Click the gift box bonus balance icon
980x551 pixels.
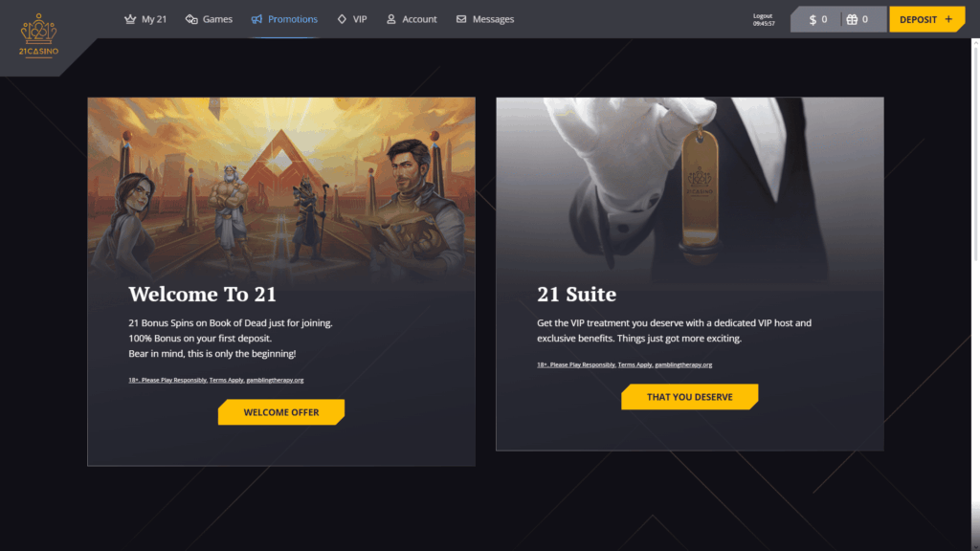click(x=852, y=19)
